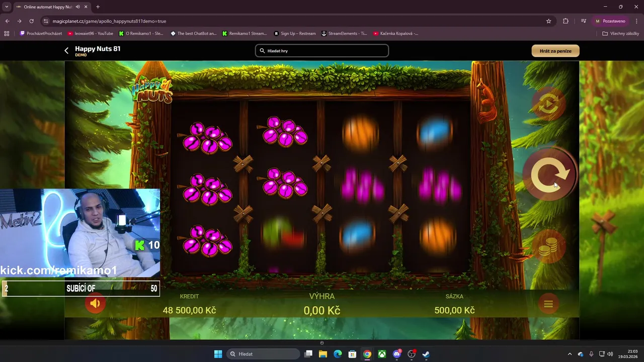View site information icon in address bar

coord(46,21)
